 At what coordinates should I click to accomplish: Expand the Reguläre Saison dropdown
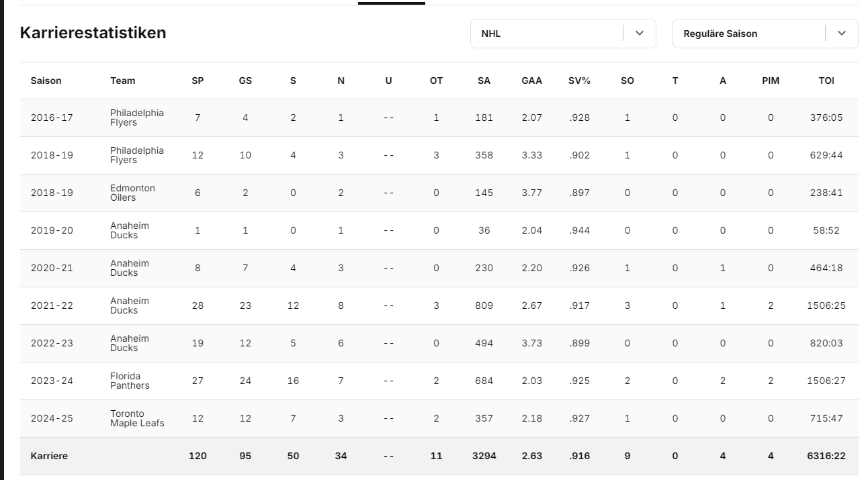pyautogui.click(x=748, y=34)
